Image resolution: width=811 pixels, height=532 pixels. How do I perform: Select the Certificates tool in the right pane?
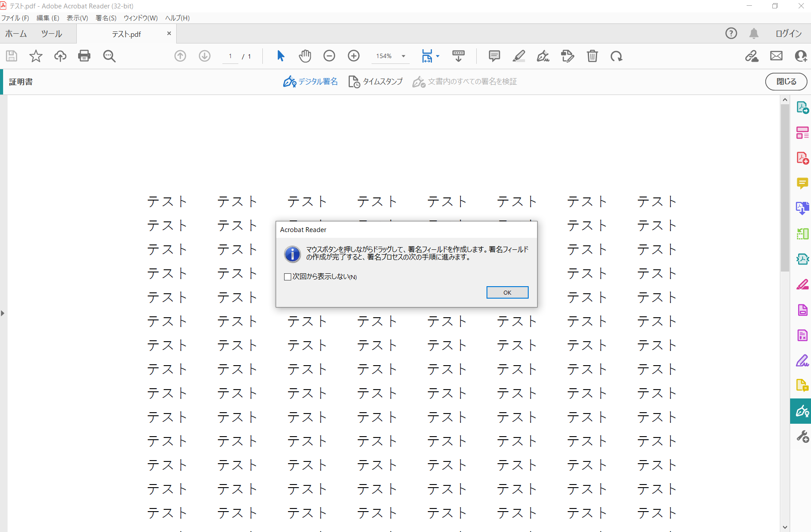[802, 411]
